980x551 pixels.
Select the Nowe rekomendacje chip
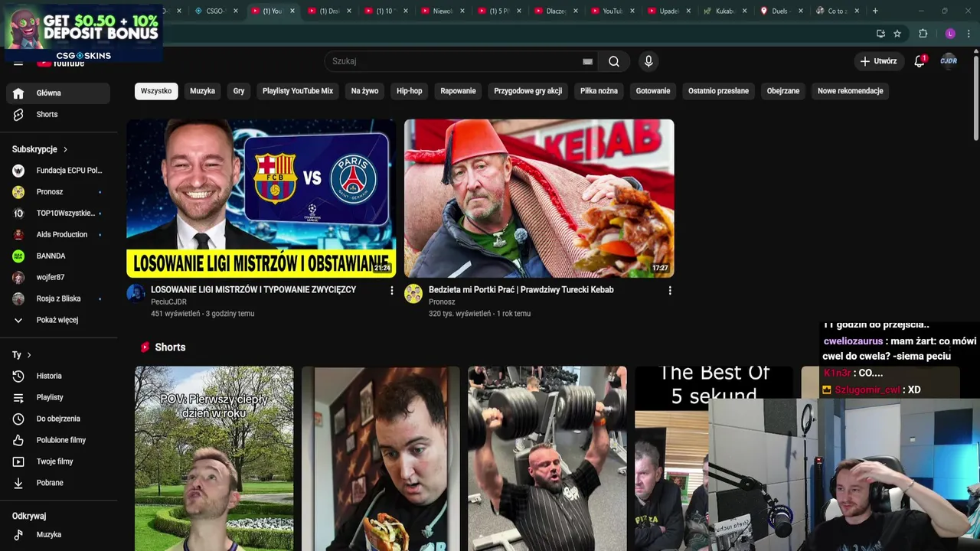click(x=850, y=91)
